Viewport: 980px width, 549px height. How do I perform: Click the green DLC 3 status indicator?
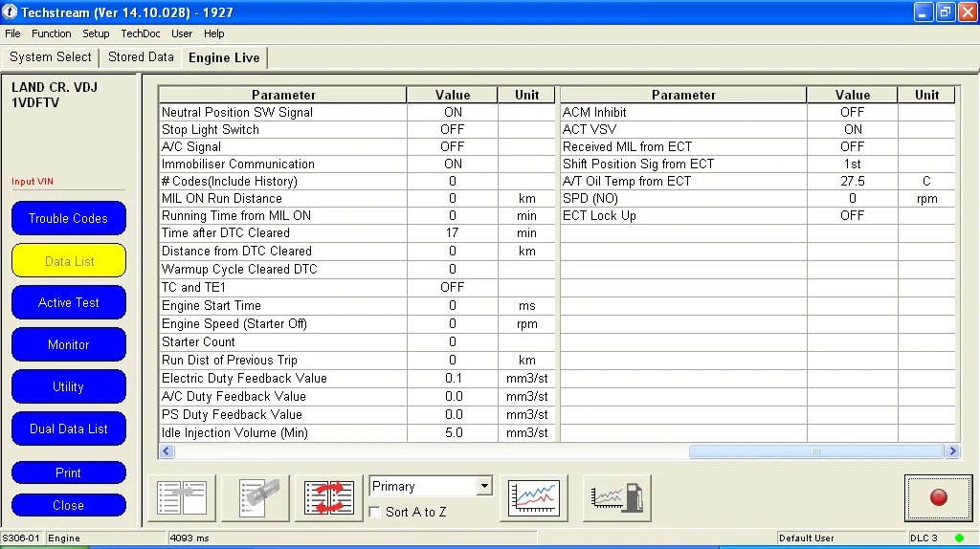959,538
